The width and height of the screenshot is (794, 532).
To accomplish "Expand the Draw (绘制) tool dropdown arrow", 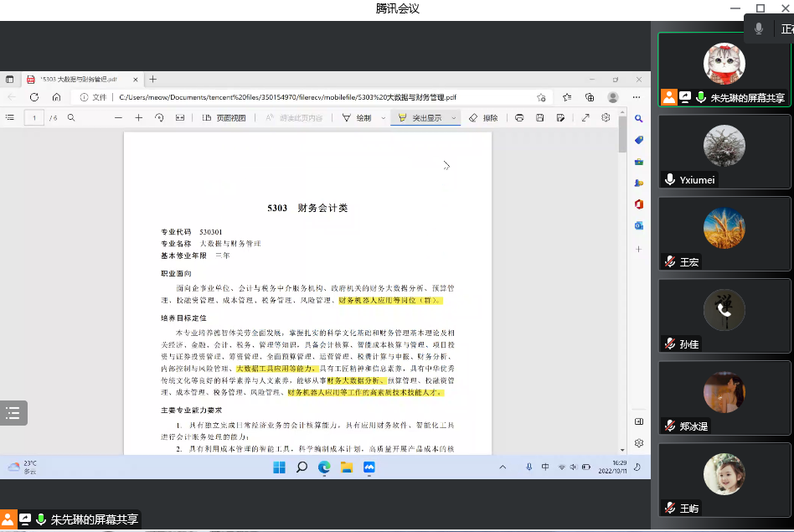I will click(x=383, y=118).
